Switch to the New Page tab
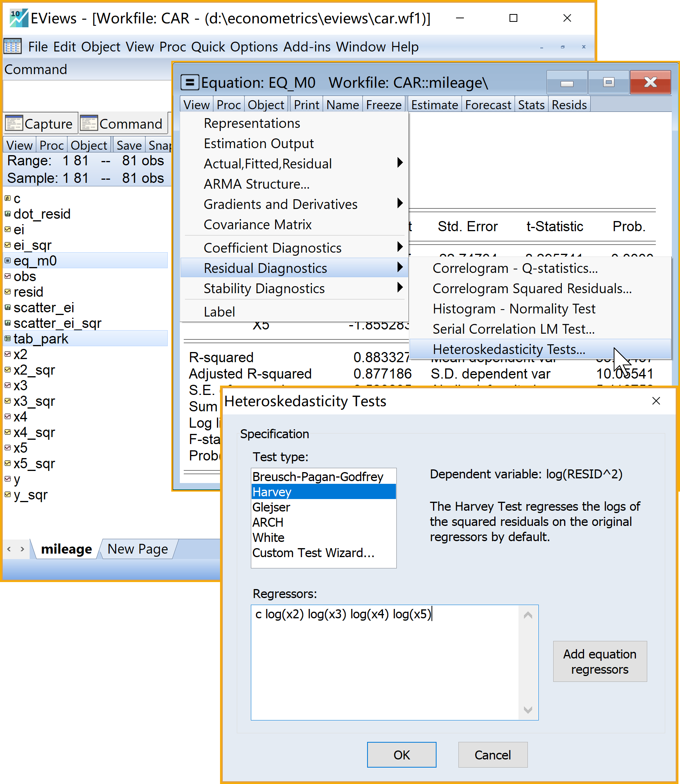This screenshot has height=784, width=680. tap(138, 549)
